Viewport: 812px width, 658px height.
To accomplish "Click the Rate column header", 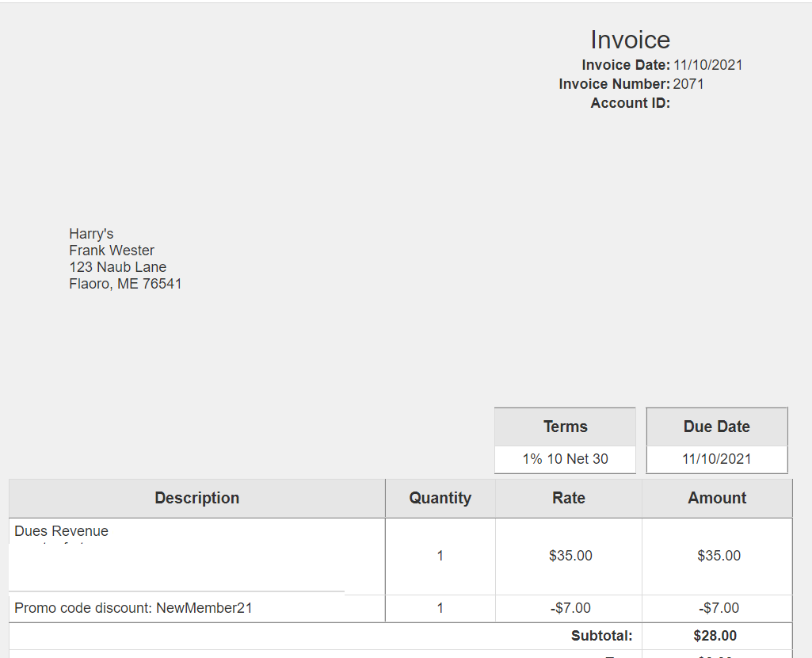I will coord(568,498).
